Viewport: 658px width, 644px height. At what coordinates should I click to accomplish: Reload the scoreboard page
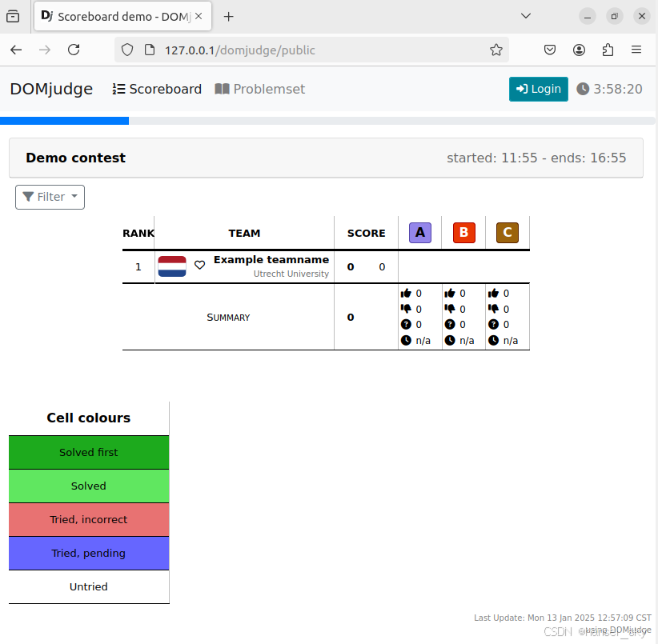coord(74,50)
